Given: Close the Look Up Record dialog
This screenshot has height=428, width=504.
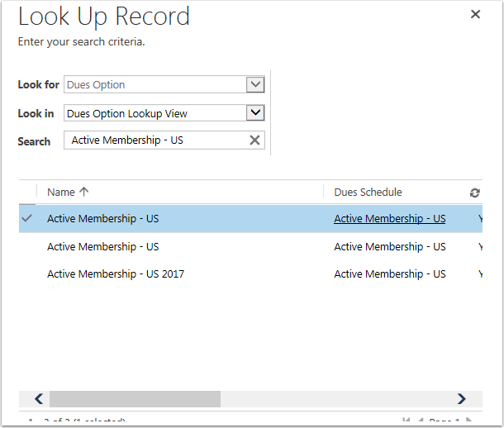Looking at the screenshot, I should [475, 14].
